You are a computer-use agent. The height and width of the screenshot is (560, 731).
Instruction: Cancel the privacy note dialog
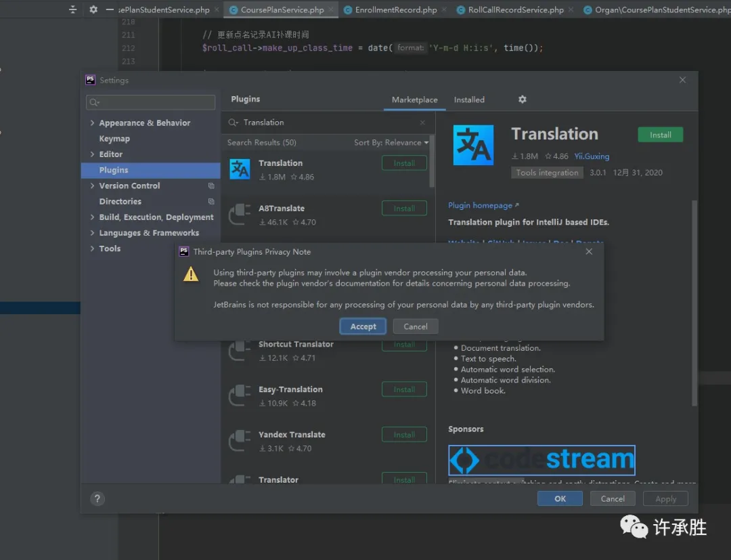(x=415, y=326)
